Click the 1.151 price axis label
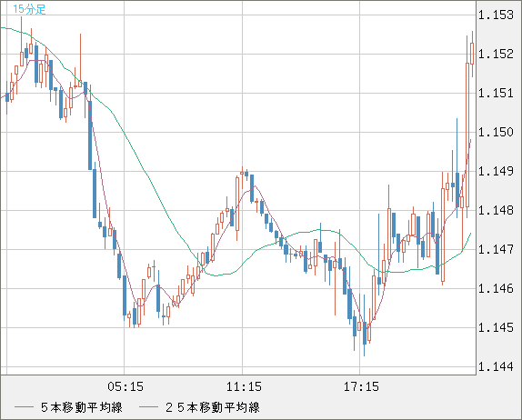This screenshot has height=420, width=522. pyautogui.click(x=496, y=94)
